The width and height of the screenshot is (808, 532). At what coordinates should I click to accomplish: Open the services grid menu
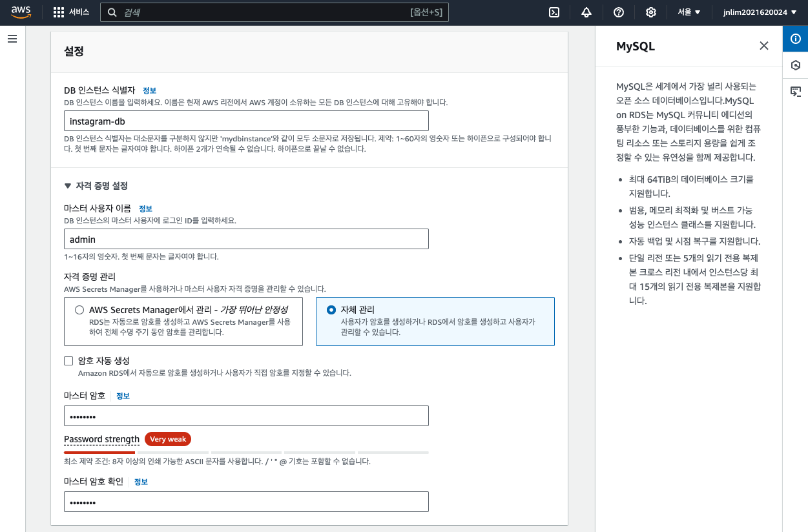[x=59, y=12]
